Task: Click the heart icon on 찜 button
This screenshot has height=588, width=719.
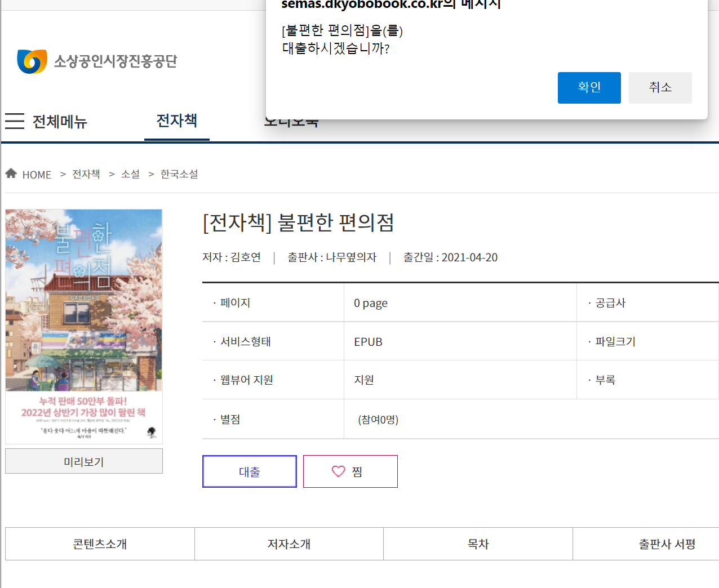Action: (338, 471)
